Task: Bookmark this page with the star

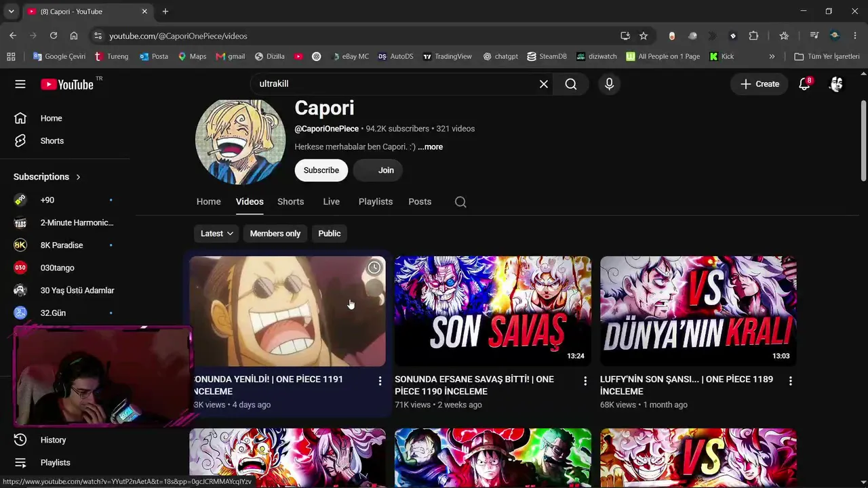Action: pos(644,36)
